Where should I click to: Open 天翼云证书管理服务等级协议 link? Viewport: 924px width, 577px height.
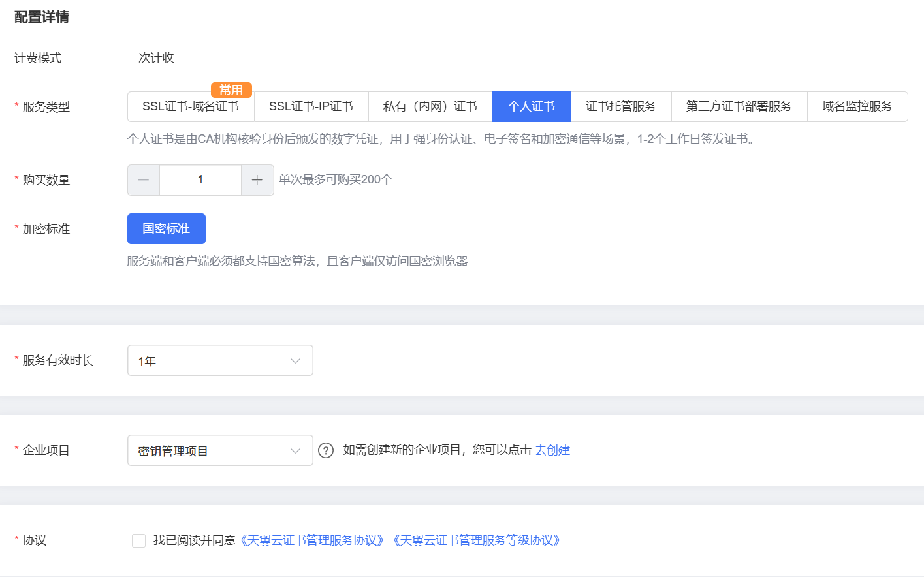pyautogui.click(x=477, y=540)
